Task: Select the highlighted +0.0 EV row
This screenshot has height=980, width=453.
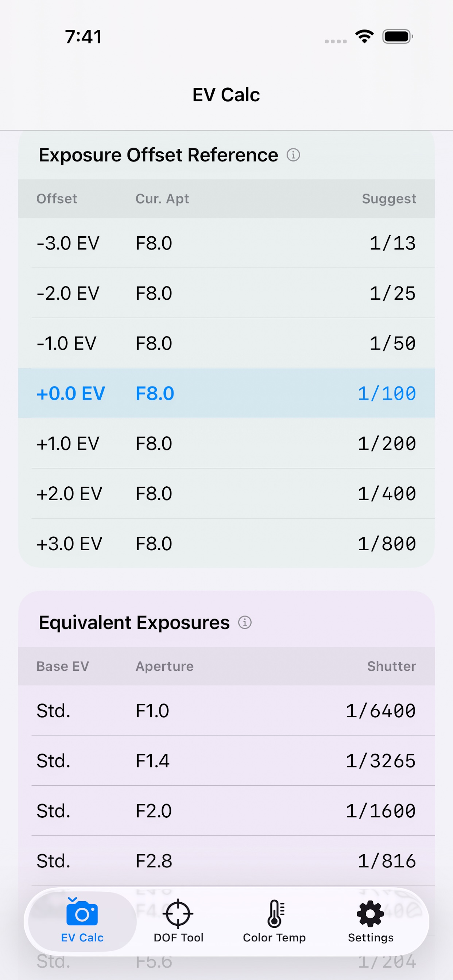Action: (226, 393)
